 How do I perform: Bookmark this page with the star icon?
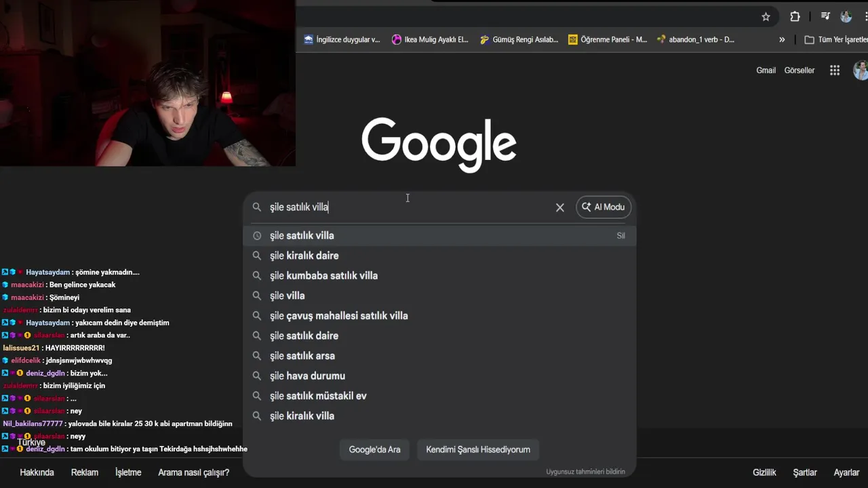point(766,17)
